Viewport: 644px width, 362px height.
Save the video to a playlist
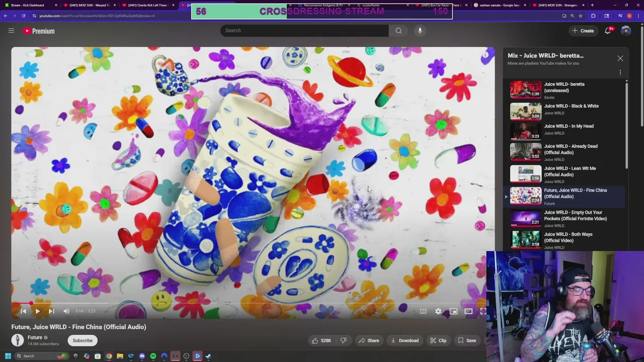point(467,340)
